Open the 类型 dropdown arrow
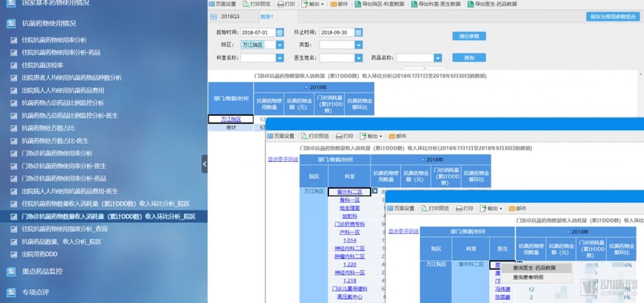 (358, 45)
